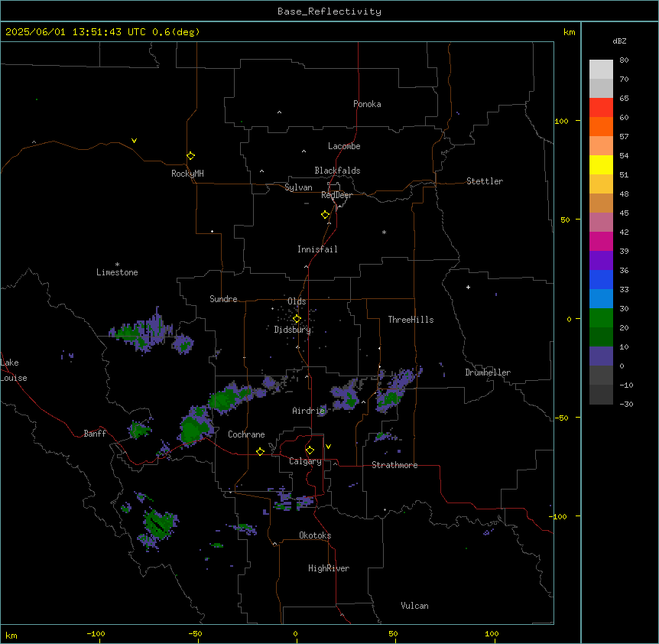This screenshot has width=659, height=644.
Task: Click the Cochrane label
Action: 246,434
